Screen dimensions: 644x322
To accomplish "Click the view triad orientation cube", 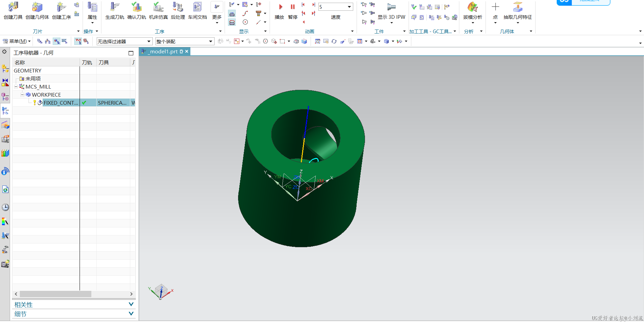I will coord(161,291).
